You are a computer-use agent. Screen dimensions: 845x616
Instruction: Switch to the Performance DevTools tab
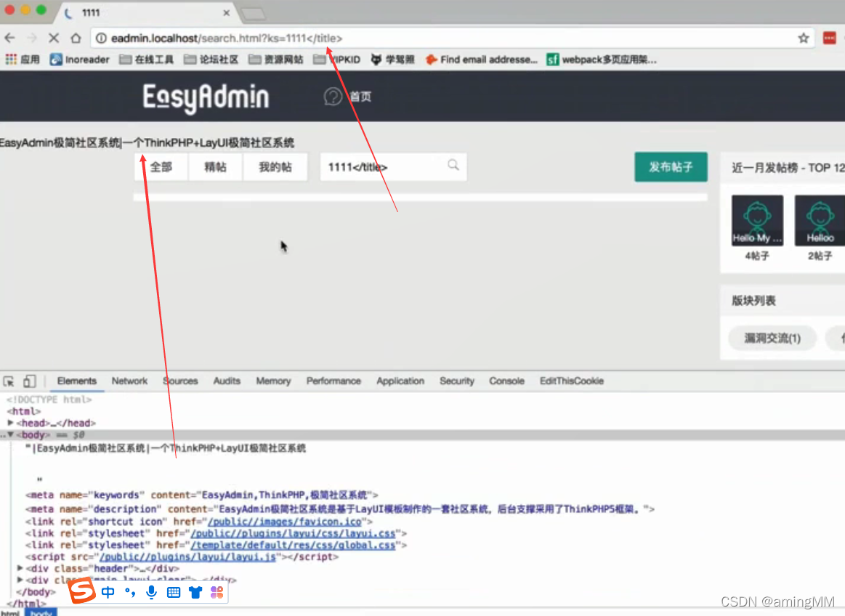coord(333,381)
